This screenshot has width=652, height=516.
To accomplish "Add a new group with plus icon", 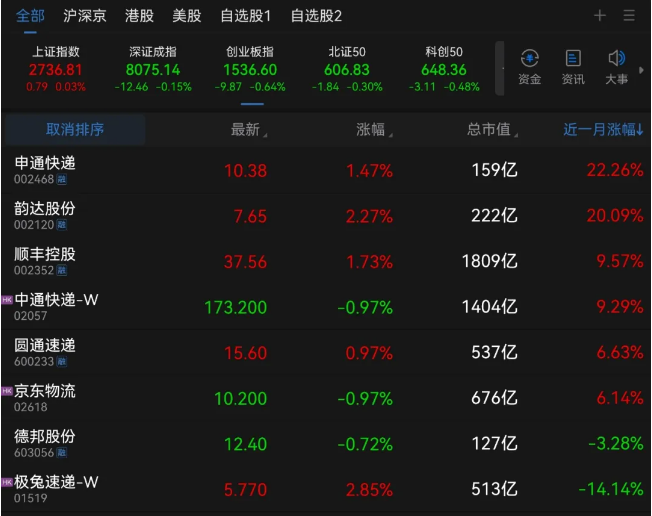I will click(x=600, y=16).
